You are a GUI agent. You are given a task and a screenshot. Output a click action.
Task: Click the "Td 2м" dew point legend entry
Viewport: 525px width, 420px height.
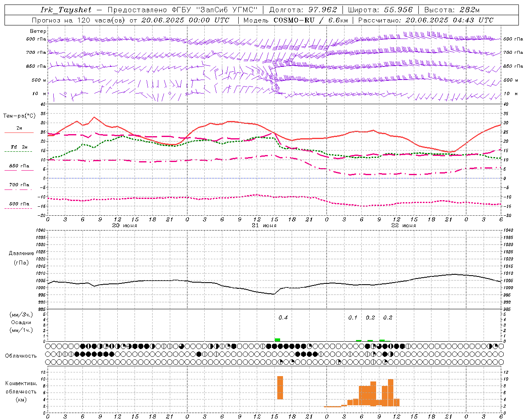19,147
